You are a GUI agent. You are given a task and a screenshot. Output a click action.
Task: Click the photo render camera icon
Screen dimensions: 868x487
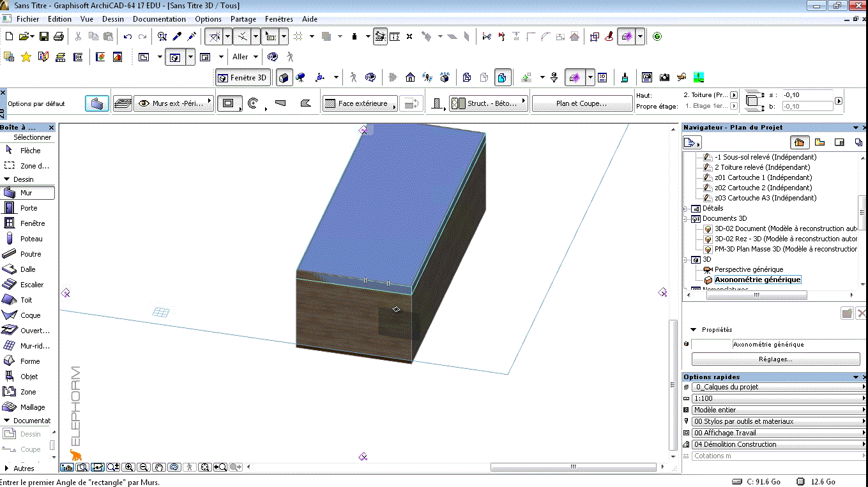664,77
